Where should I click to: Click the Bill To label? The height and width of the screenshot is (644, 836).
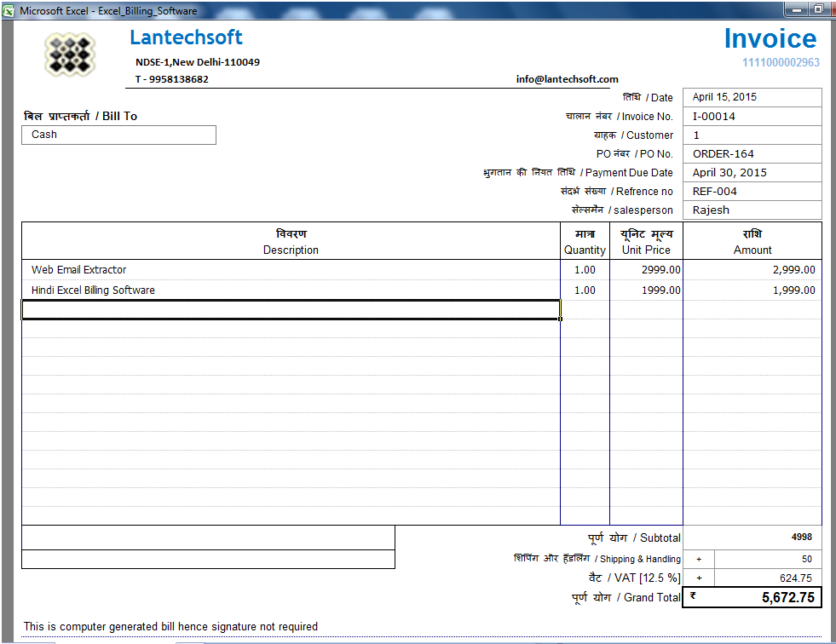(x=80, y=116)
